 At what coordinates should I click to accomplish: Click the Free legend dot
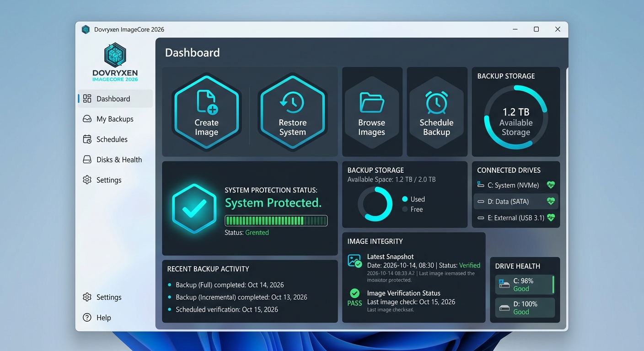coord(405,209)
